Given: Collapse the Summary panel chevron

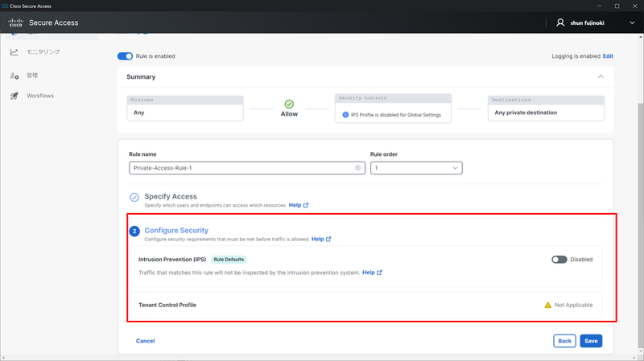Looking at the screenshot, I should coord(601,76).
